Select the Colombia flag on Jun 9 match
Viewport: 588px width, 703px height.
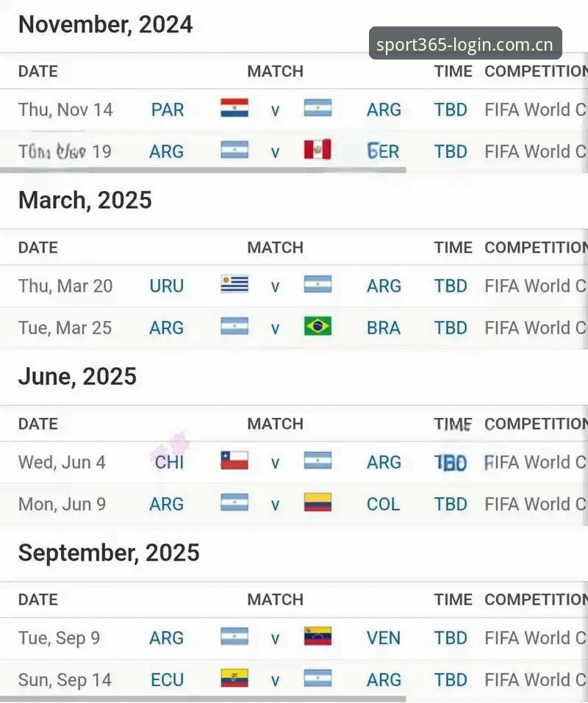click(317, 502)
